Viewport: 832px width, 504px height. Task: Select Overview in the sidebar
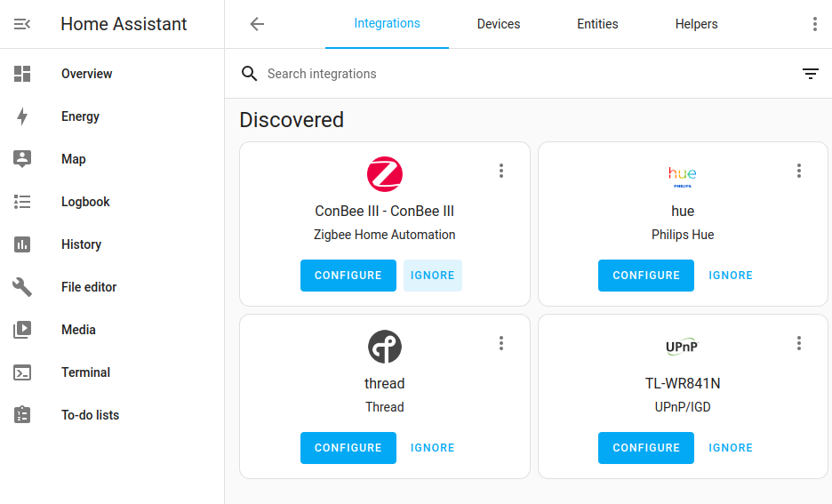(x=112, y=74)
